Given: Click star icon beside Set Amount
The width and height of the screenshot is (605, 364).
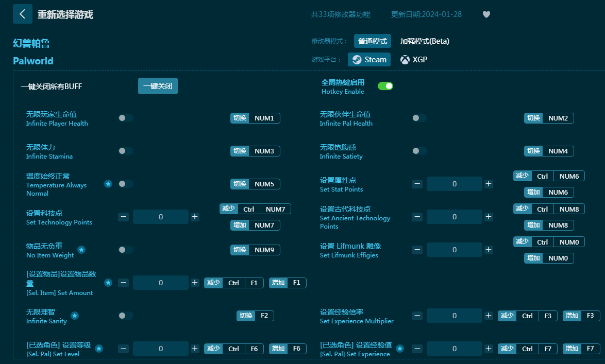Looking at the screenshot, I should point(108,283).
